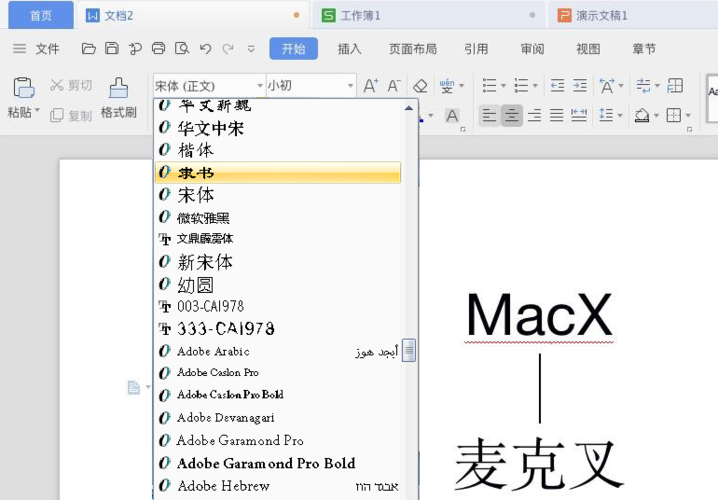Click the show/hide paragraph marks icon
Screen dimensions: 718x500
tap(675, 86)
